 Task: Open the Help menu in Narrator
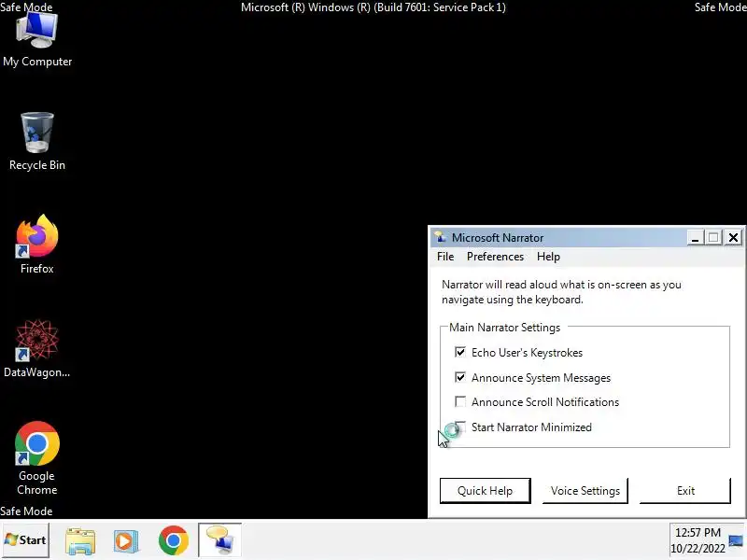[x=548, y=257]
